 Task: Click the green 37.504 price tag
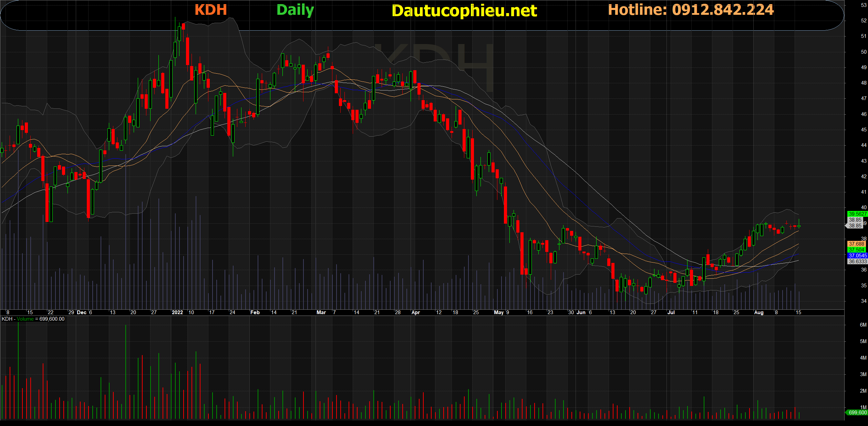[x=856, y=250]
